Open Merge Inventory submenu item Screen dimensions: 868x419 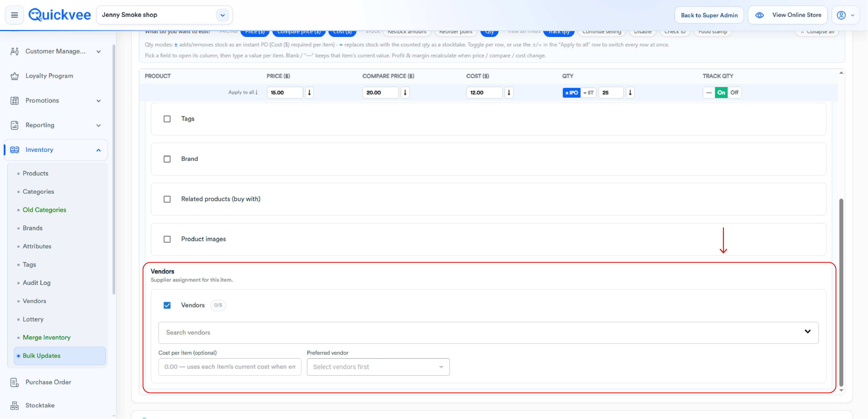pos(47,337)
